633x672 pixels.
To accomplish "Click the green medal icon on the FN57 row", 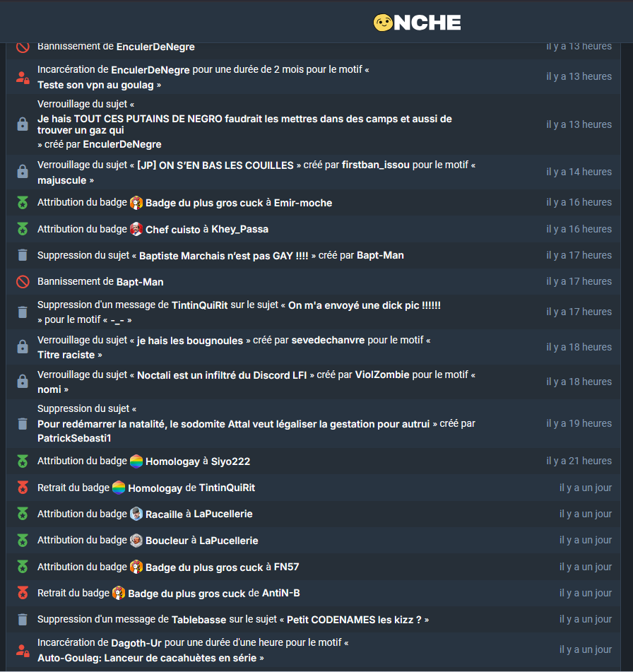I will [x=23, y=567].
